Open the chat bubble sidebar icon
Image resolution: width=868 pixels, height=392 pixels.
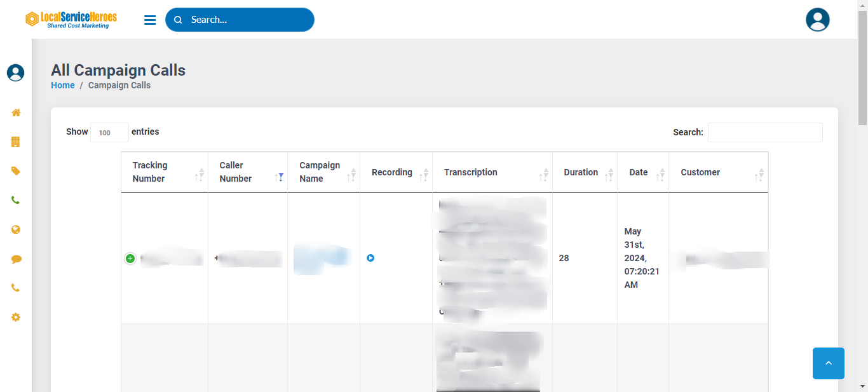[x=16, y=259]
